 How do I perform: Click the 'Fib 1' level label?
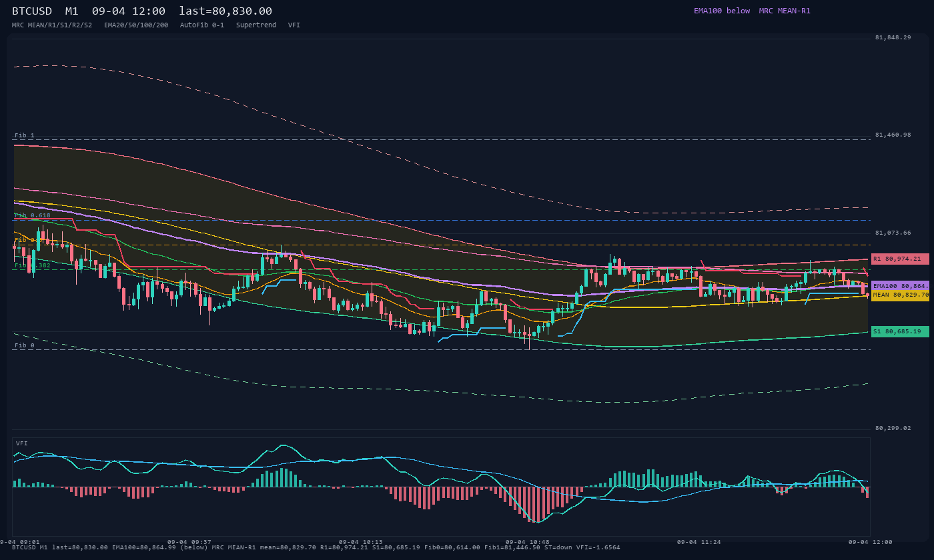click(25, 135)
